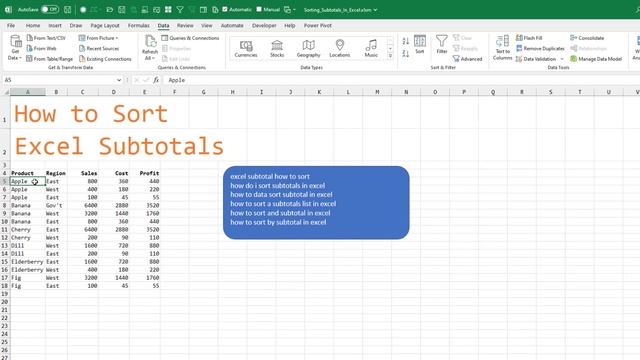Click the Excel app icon in title bar
This screenshot has width=640, height=360.
8,9
